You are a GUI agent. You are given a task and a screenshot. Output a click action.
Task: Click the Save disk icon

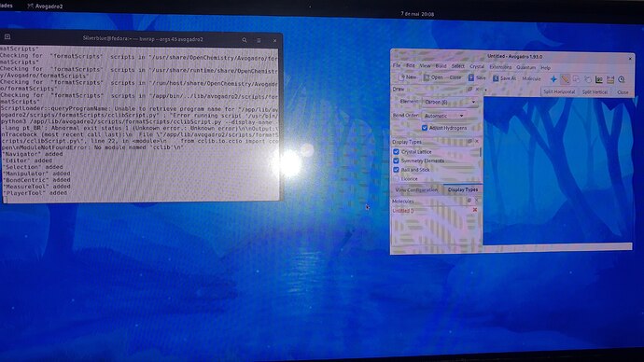[x=471, y=77]
